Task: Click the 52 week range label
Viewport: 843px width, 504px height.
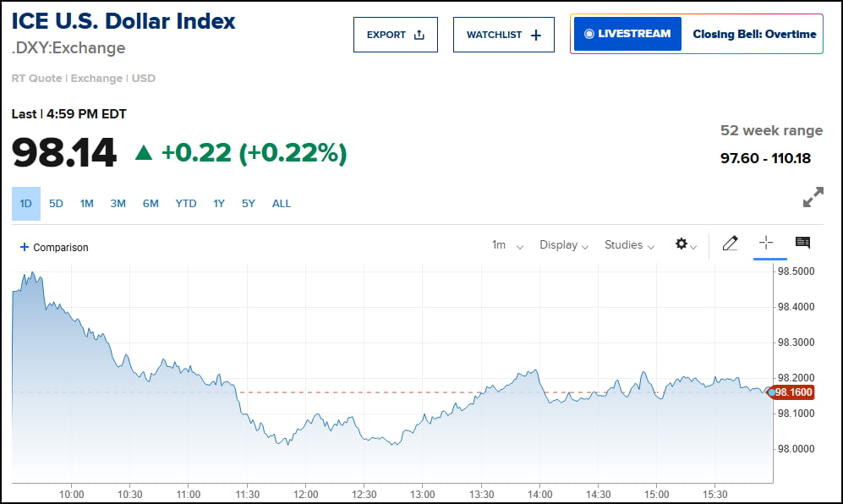Action: click(x=771, y=131)
